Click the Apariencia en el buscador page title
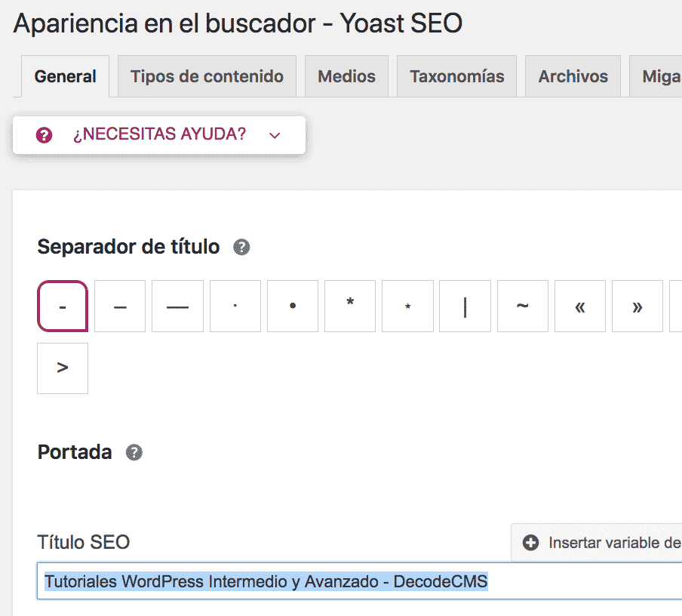 238,23
